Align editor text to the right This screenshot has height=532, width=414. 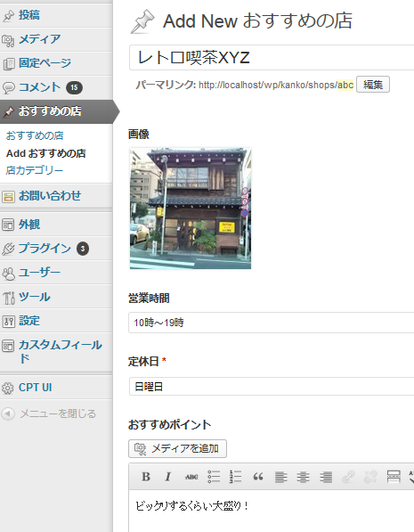coord(326,477)
